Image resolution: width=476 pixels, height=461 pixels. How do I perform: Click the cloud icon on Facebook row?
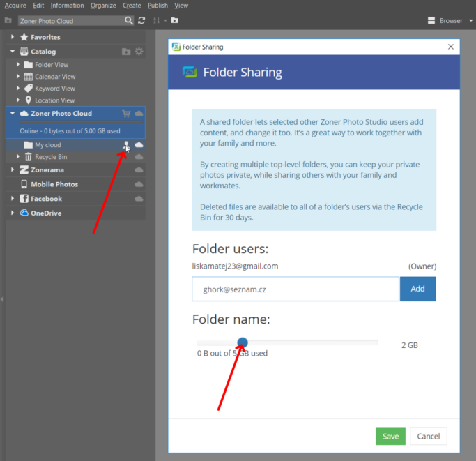coord(139,199)
